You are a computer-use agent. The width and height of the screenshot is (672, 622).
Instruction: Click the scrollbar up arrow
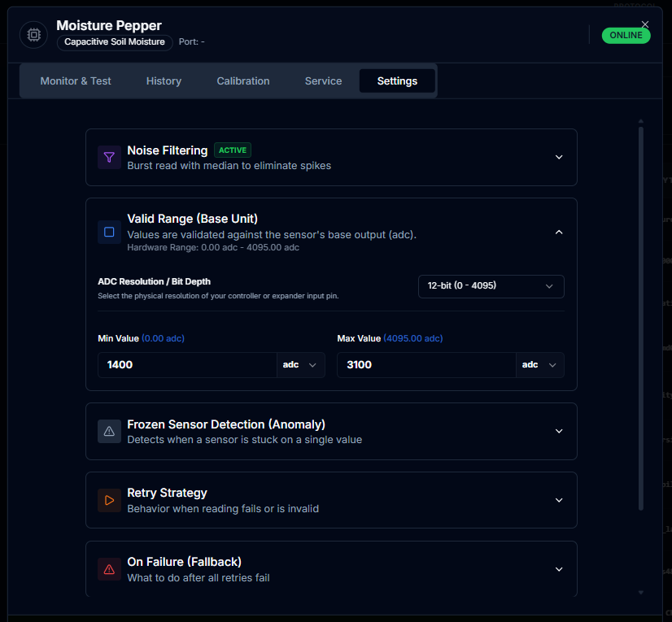click(641, 121)
